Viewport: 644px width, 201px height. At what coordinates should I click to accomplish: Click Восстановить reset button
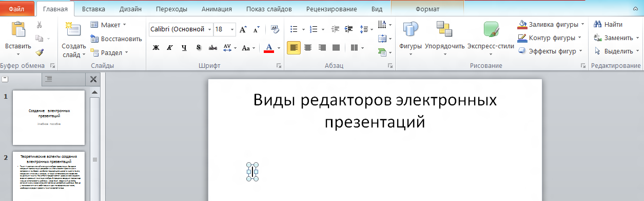click(116, 39)
